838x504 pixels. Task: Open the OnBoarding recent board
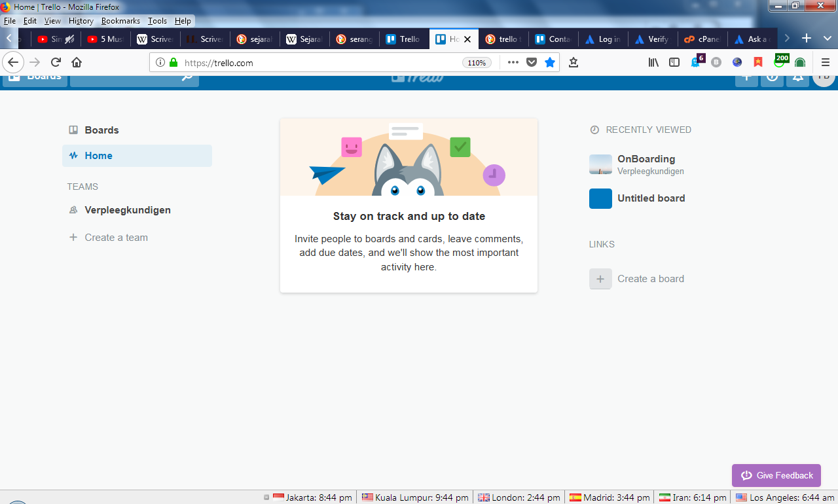click(x=645, y=164)
